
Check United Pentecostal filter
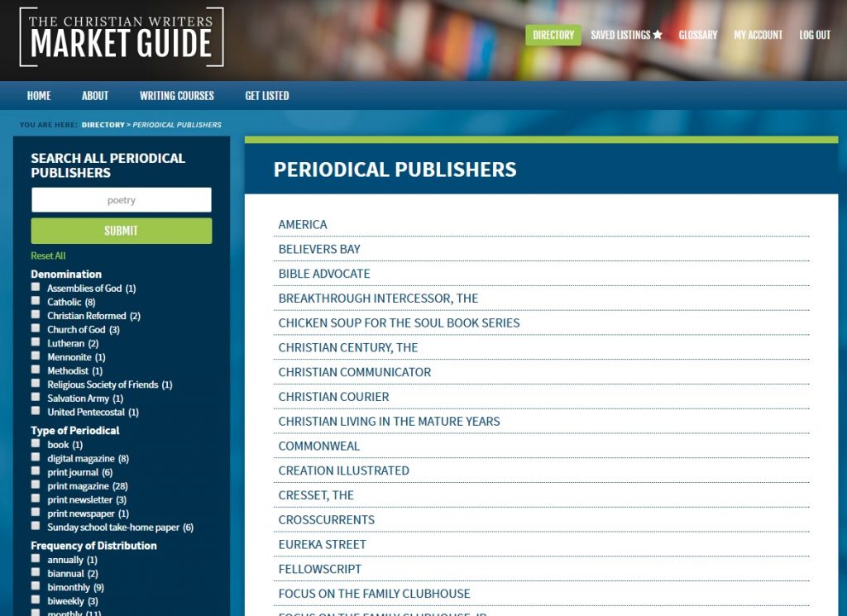point(36,410)
